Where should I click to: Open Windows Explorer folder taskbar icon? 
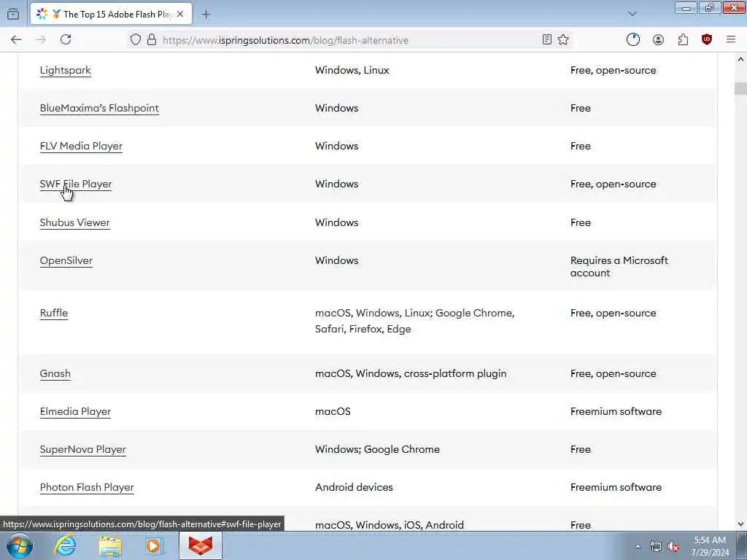tap(111, 545)
